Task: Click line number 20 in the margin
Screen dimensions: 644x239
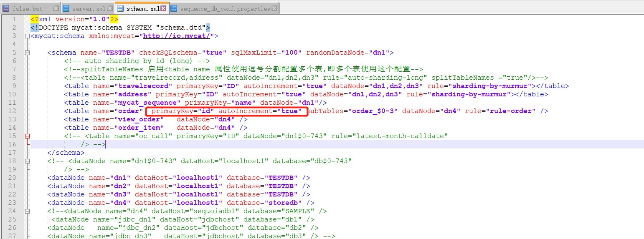Action: coord(12,178)
